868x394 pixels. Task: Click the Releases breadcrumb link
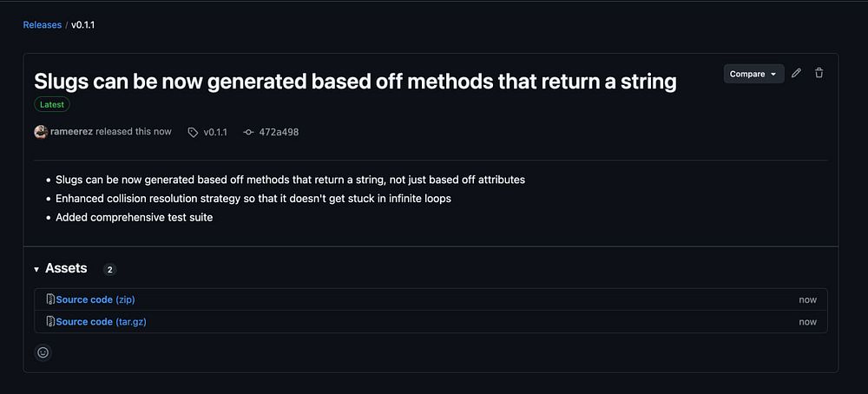[x=42, y=25]
